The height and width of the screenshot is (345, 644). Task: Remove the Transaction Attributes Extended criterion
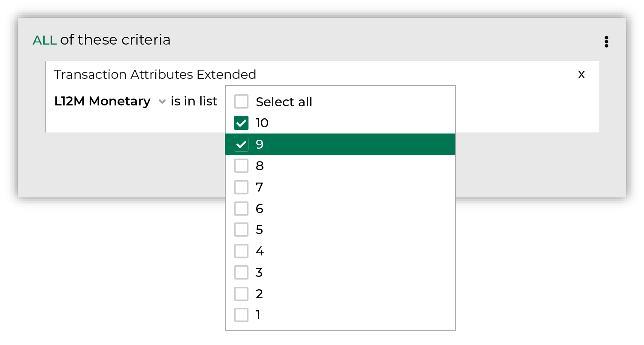coord(581,75)
